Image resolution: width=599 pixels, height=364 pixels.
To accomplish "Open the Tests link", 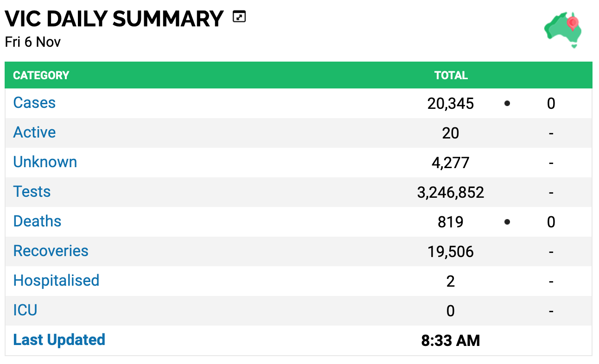I will [x=32, y=192].
